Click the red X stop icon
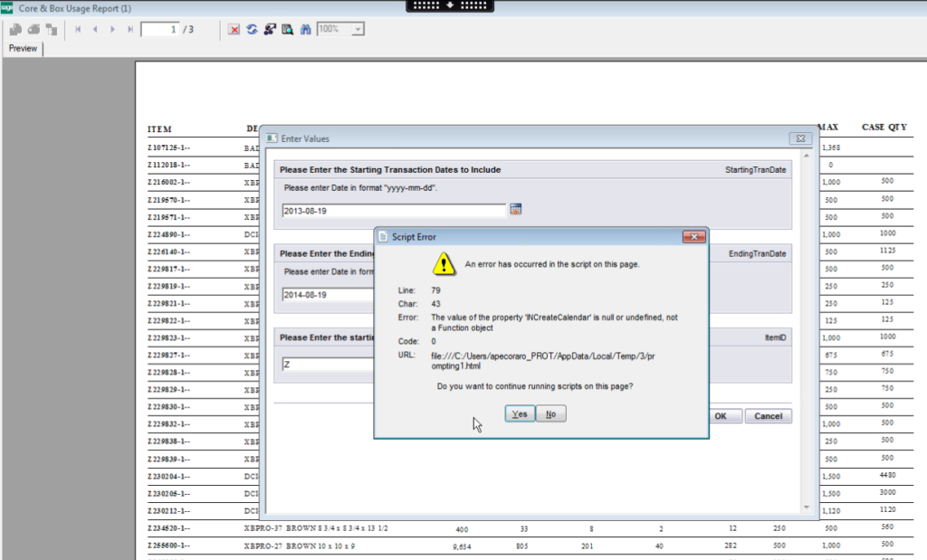The height and width of the screenshot is (560, 927). pyautogui.click(x=234, y=29)
